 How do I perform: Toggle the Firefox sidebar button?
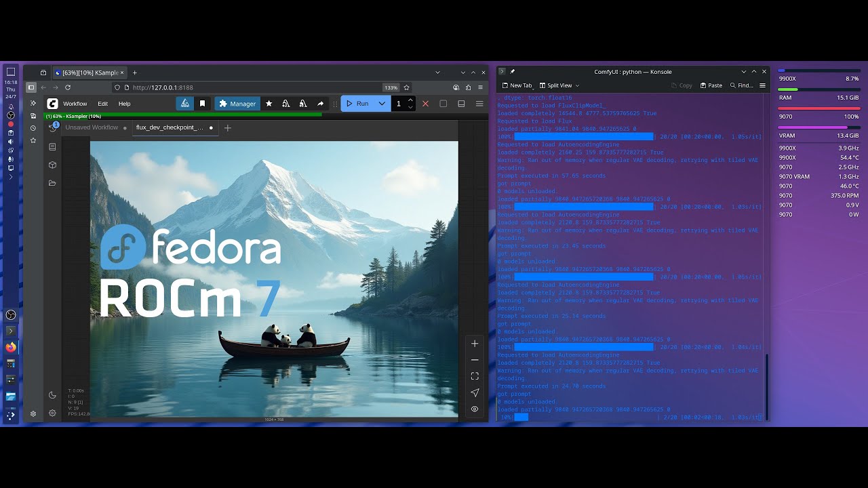pyautogui.click(x=31, y=87)
